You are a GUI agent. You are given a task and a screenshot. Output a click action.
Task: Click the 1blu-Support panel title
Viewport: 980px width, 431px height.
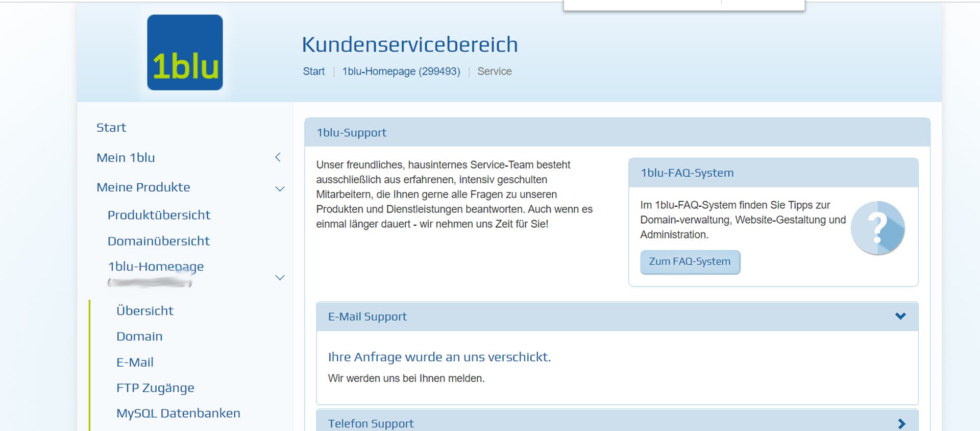tap(351, 133)
